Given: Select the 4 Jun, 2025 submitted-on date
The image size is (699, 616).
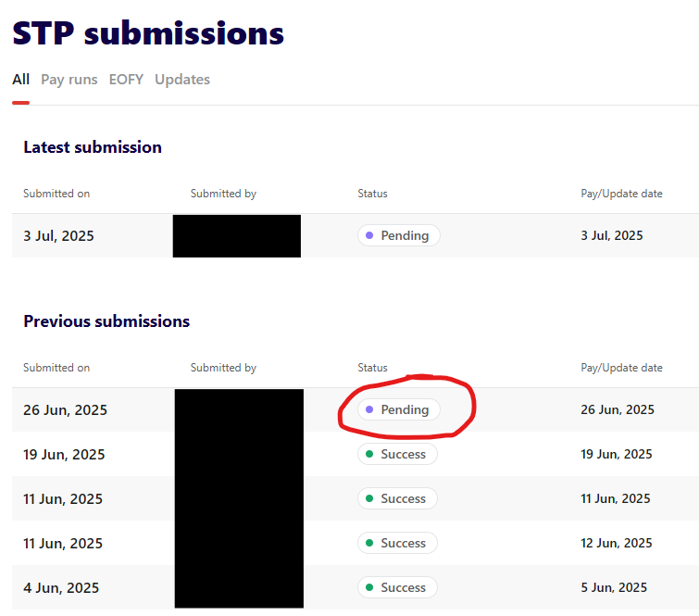Looking at the screenshot, I should tap(61, 588).
